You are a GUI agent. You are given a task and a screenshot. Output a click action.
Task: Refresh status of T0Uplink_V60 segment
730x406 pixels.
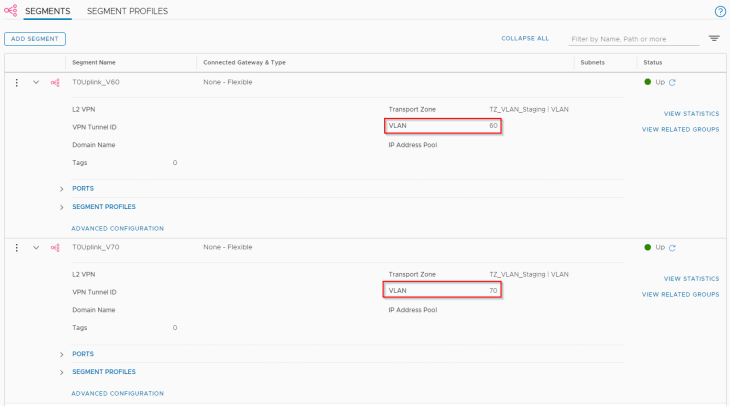(673, 82)
